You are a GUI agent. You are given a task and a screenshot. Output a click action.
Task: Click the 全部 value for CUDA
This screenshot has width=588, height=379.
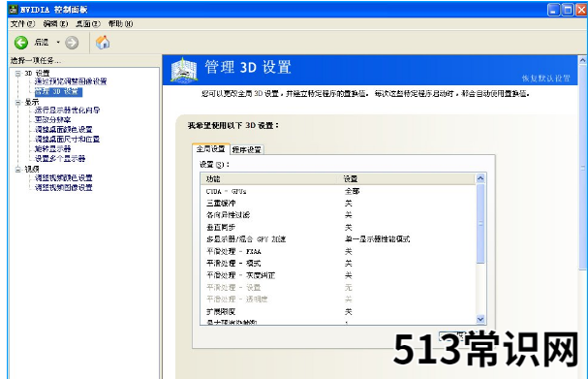[353, 191]
